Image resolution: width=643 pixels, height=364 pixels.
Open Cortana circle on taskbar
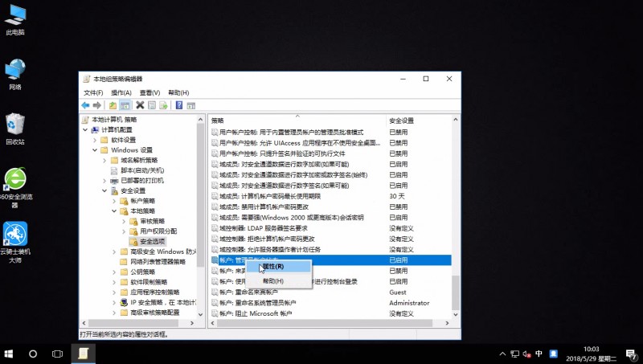pos(33,354)
